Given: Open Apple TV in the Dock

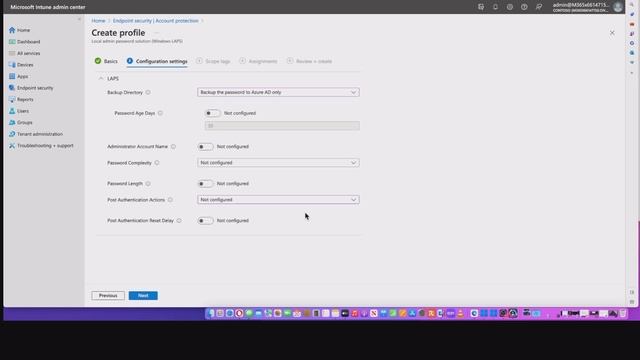Looking at the screenshot, I should pyautogui.click(x=345, y=313).
